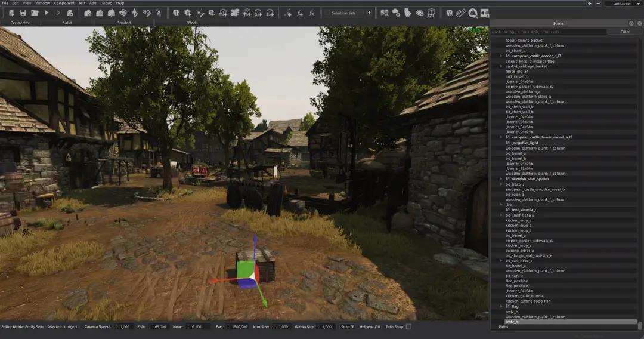
Task: Expand bd_shelf_heap_a tree node
Action: click(x=501, y=215)
